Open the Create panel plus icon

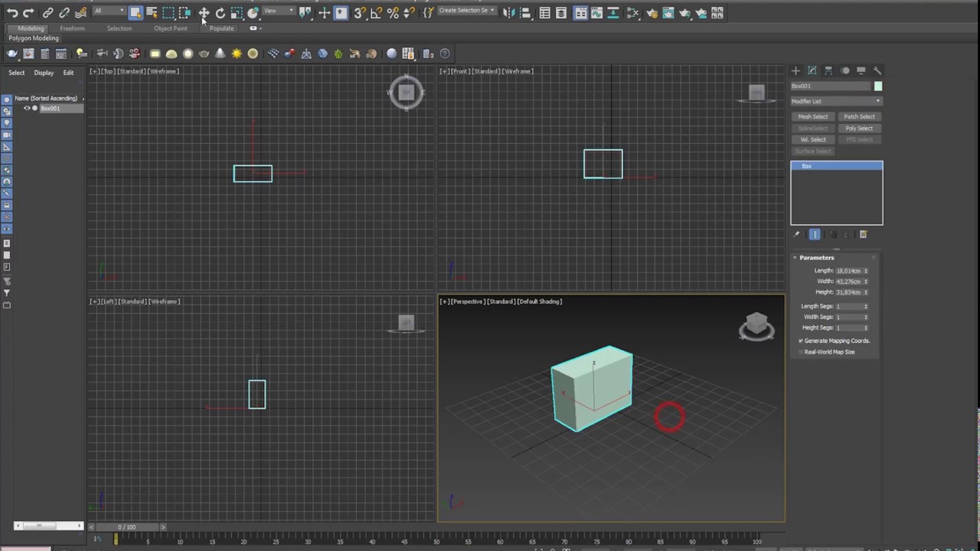pyautogui.click(x=795, y=70)
